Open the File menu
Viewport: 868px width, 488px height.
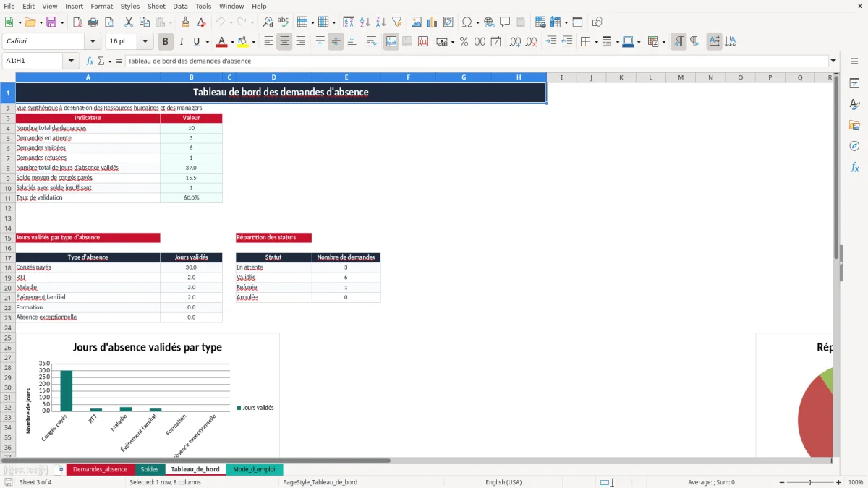[x=9, y=6]
